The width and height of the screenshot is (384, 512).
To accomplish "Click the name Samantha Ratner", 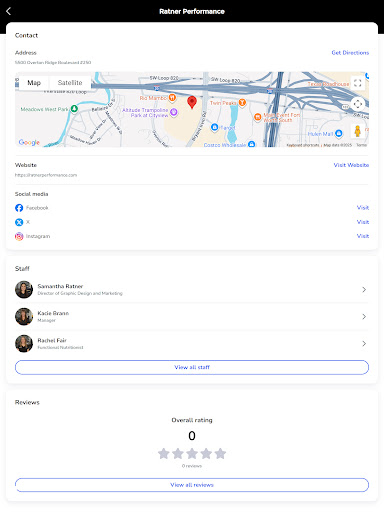I will (x=60, y=286).
